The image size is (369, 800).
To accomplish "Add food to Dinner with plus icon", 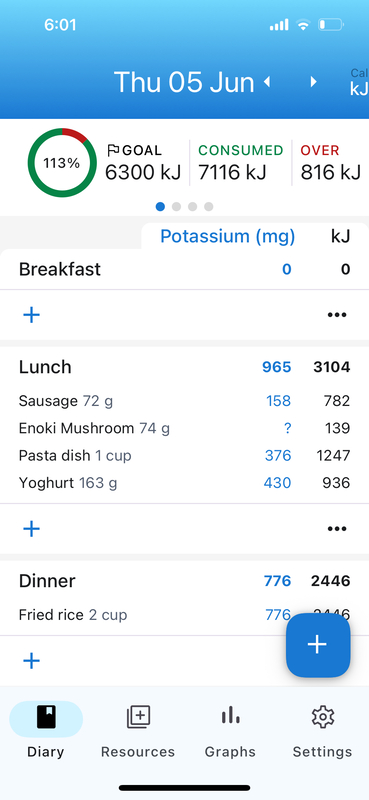I will (x=32, y=661).
